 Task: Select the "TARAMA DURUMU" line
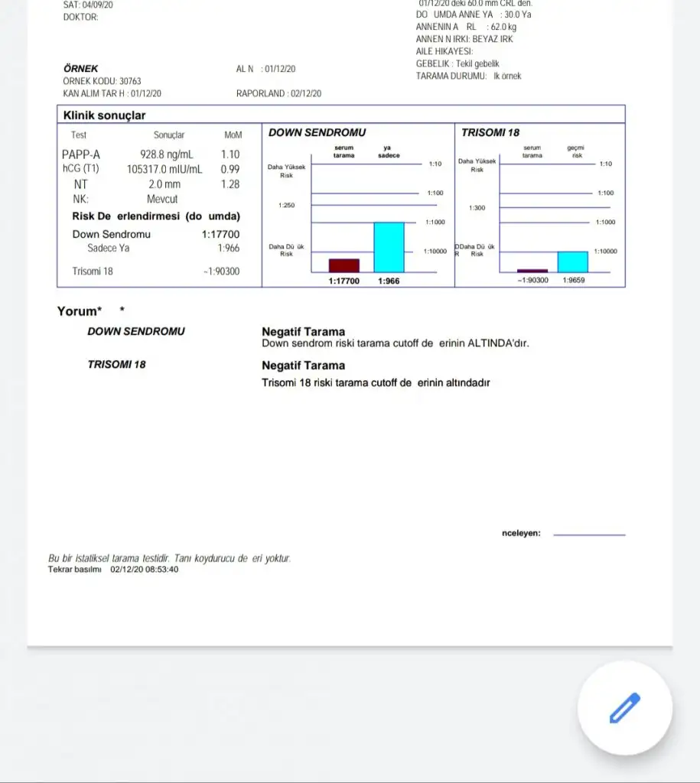468,76
